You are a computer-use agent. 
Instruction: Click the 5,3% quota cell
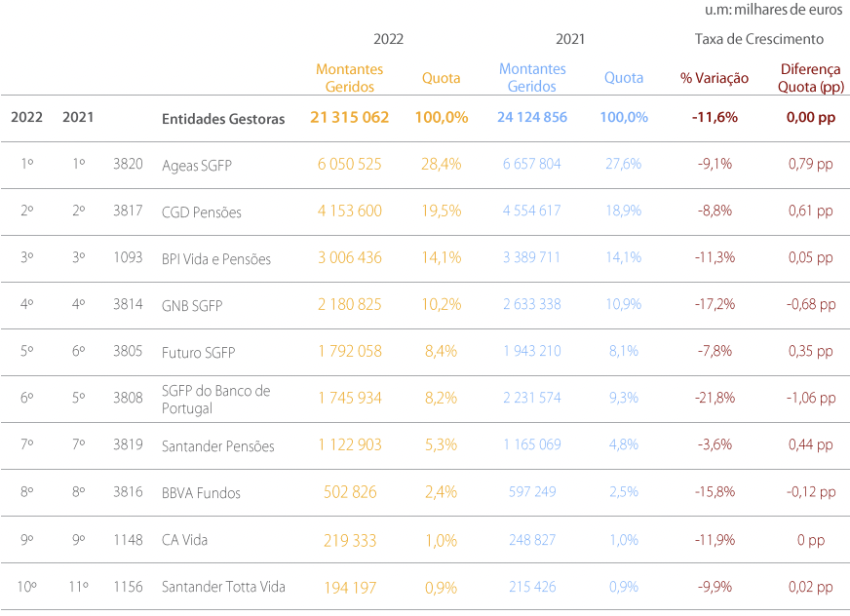[441, 444]
